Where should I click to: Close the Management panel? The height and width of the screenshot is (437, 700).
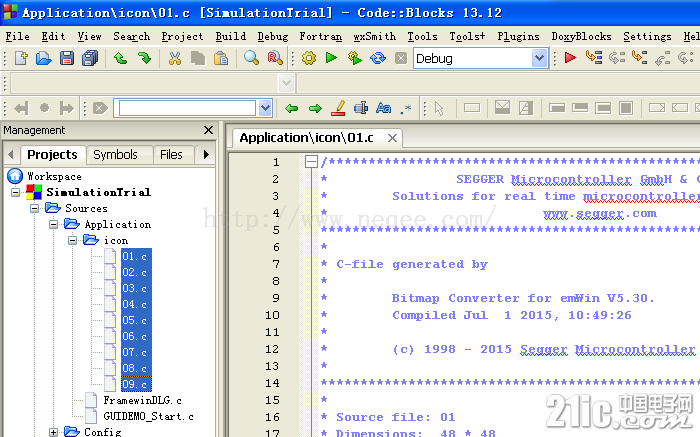[x=208, y=130]
